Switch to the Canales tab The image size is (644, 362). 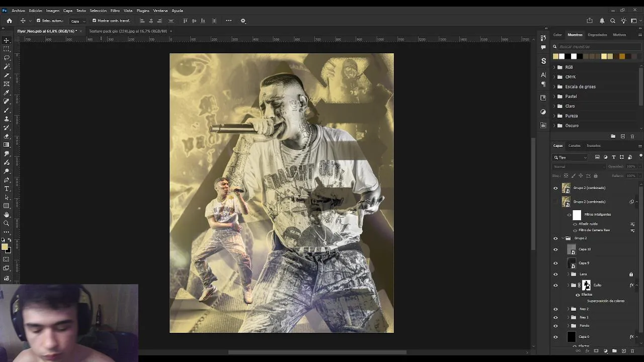tap(574, 146)
